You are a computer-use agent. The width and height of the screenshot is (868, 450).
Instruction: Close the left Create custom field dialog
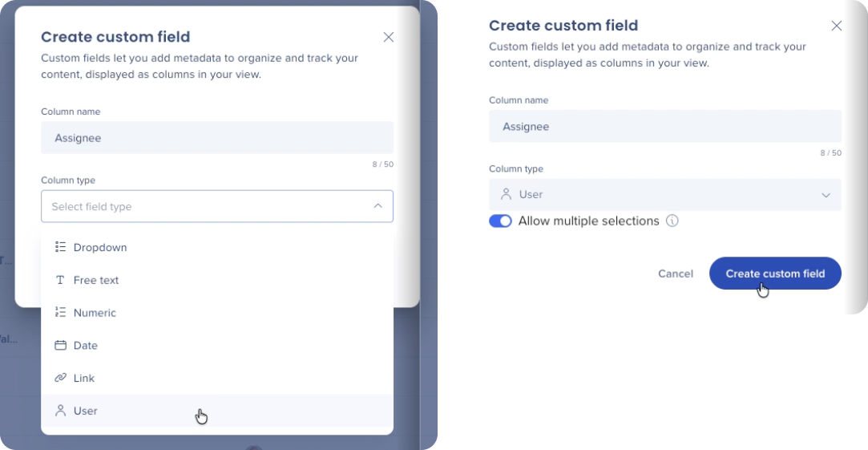pyautogui.click(x=389, y=37)
